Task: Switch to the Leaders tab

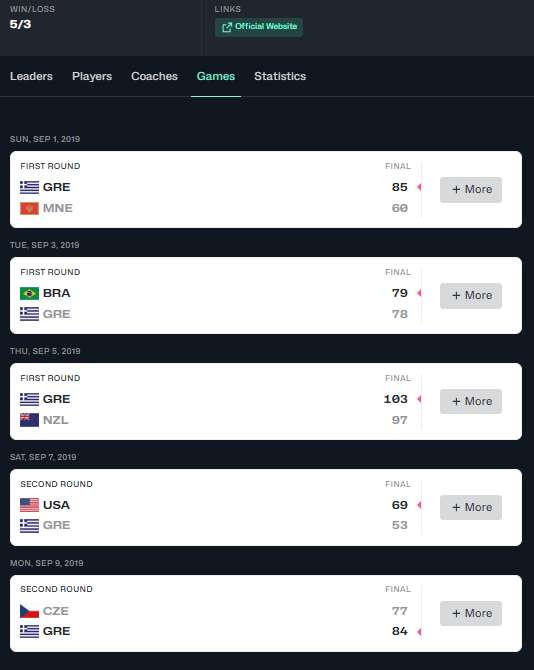Action: (31, 76)
